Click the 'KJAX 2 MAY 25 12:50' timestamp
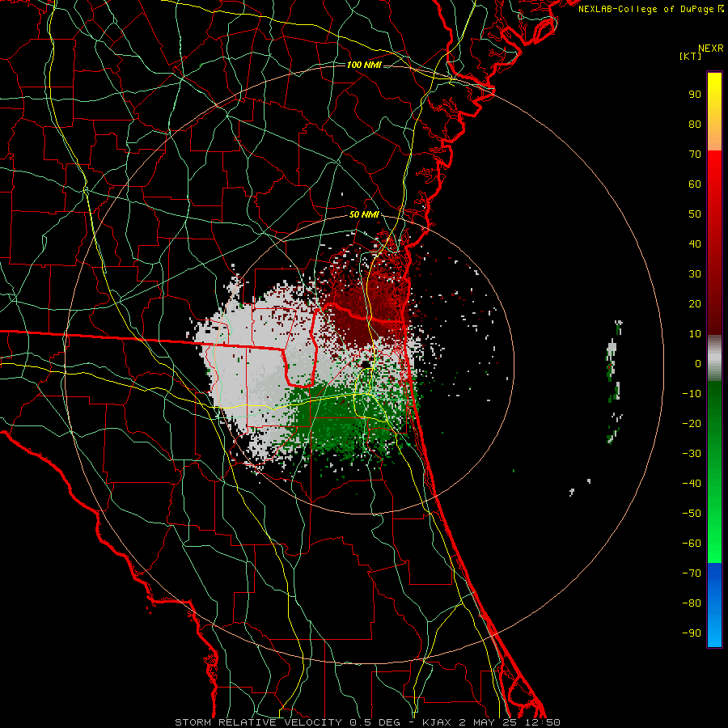Image resolution: width=728 pixels, height=728 pixels. point(491,722)
